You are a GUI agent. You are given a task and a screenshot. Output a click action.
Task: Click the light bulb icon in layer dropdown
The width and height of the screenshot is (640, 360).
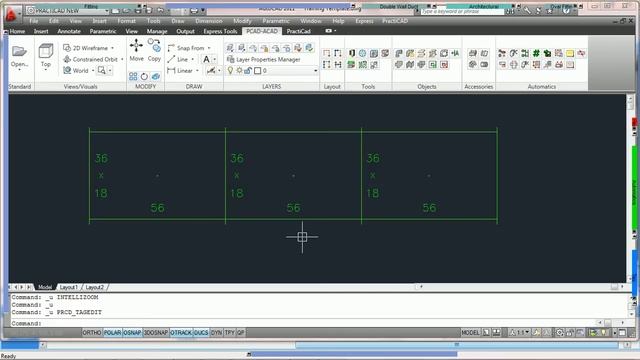coord(230,71)
